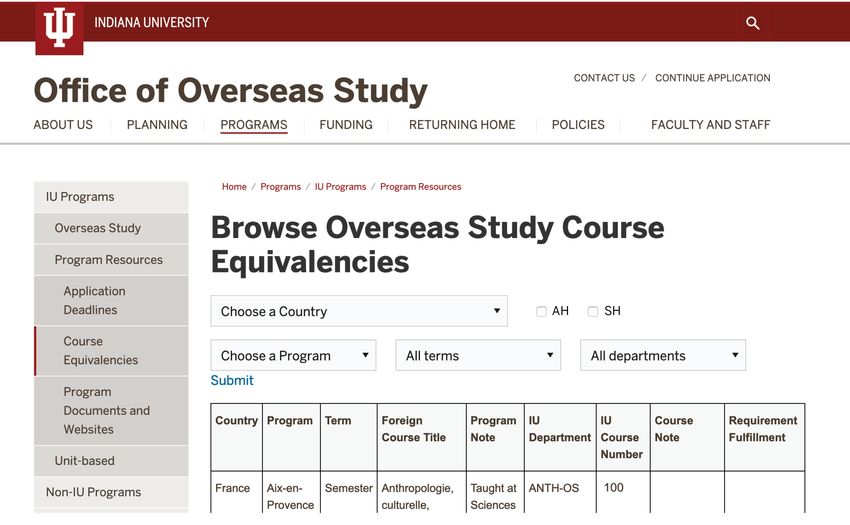Select the Programs menu item

coord(254,125)
